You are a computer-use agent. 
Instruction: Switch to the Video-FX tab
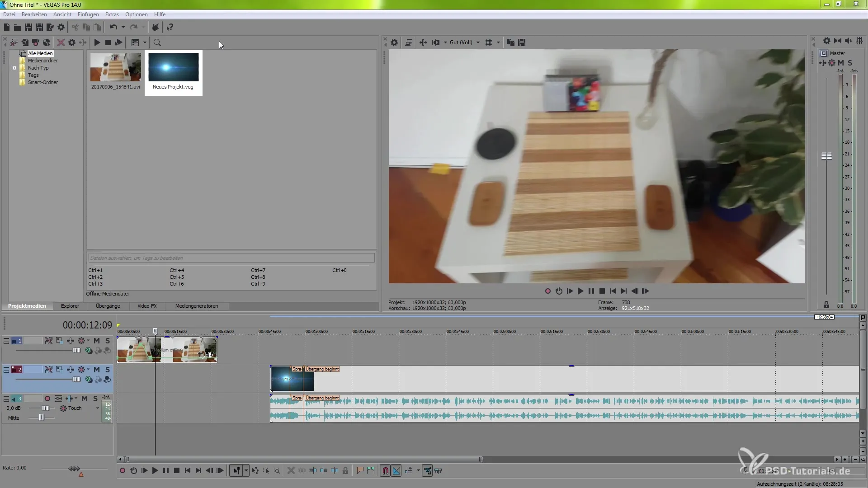[x=147, y=306]
